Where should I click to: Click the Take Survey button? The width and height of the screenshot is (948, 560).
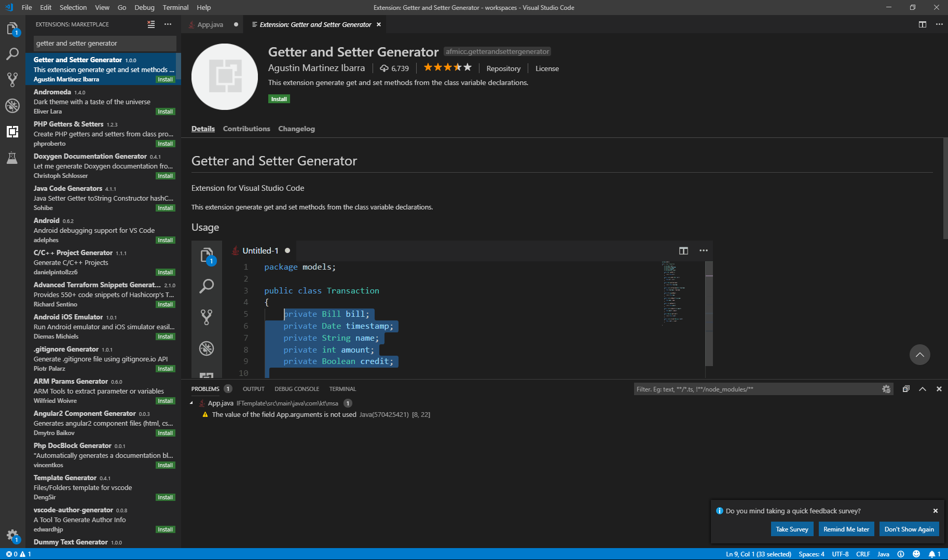click(x=792, y=529)
